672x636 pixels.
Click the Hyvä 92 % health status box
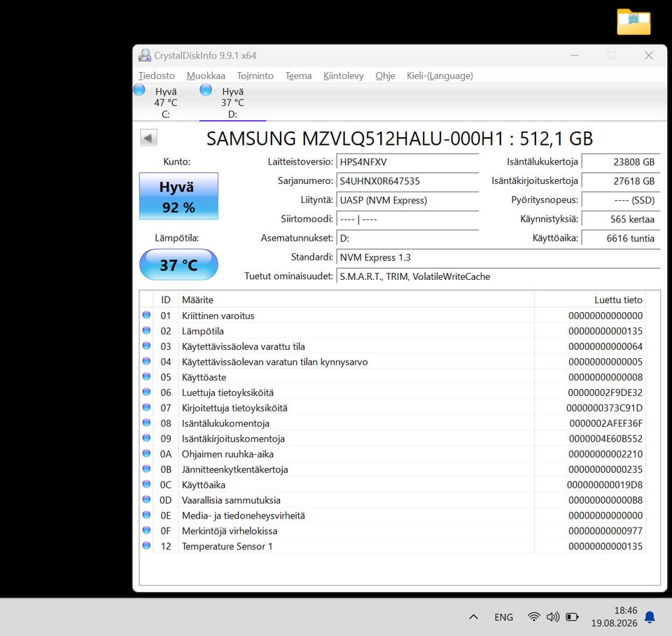[178, 196]
